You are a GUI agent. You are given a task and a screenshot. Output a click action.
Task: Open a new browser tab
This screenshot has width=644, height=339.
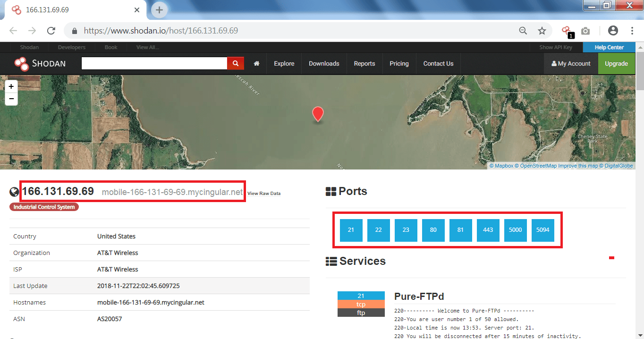pos(160,9)
